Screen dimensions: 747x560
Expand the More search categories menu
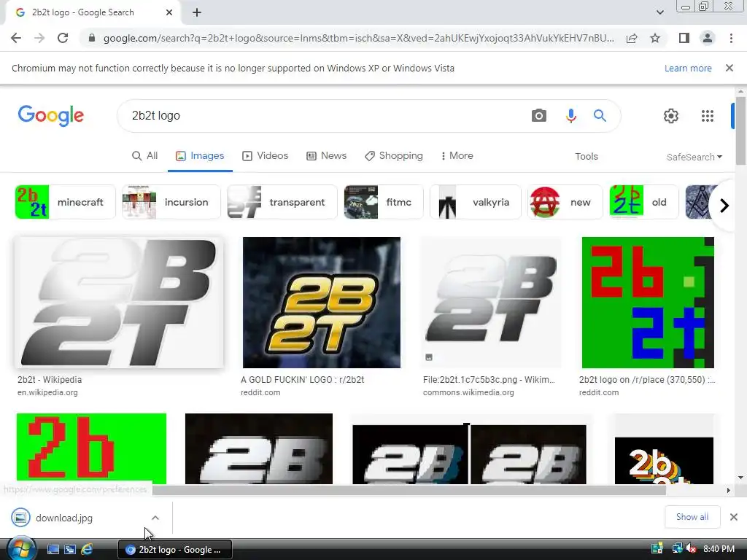pyautogui.click(x=457, y=156)
